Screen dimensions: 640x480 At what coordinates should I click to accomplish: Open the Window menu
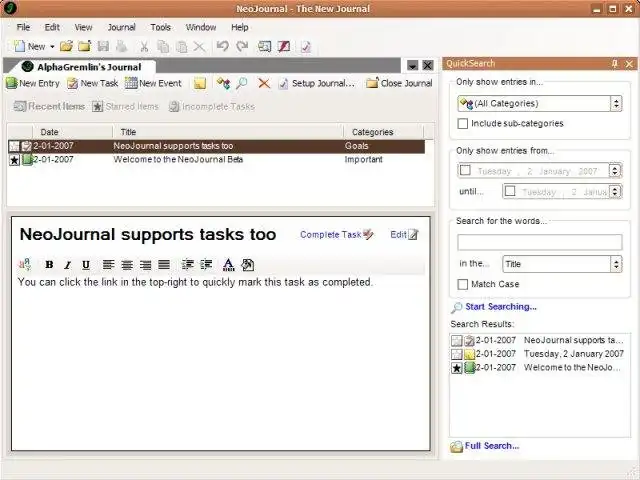201,27
